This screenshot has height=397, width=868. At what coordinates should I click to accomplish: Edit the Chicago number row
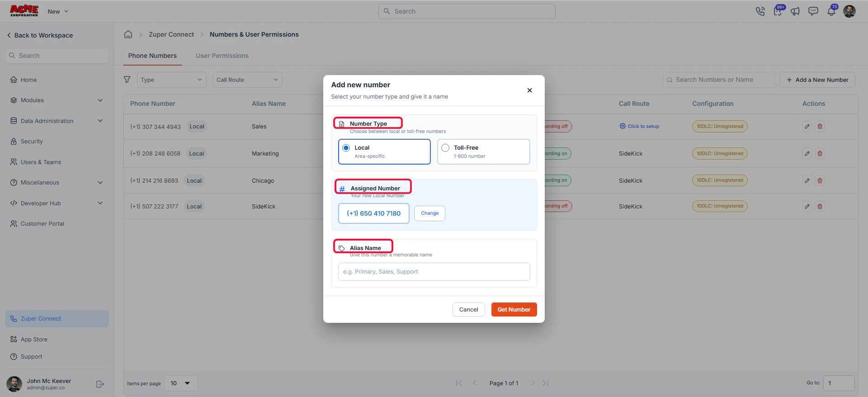(807, 180)
